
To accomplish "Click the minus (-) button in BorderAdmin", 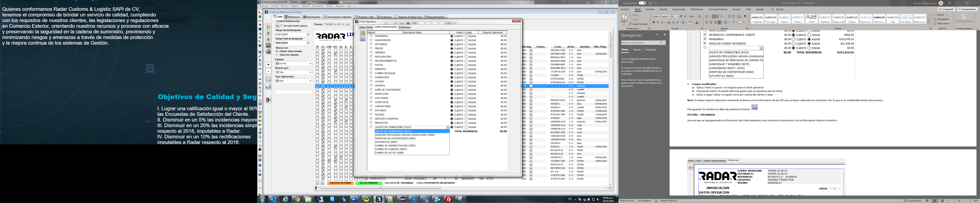I will tap(269, 71).
